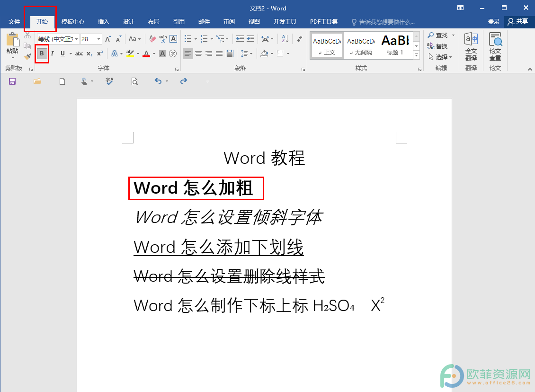
Task: Expand the numbered list dropdown arrow
Action: [x=212, y=39]
